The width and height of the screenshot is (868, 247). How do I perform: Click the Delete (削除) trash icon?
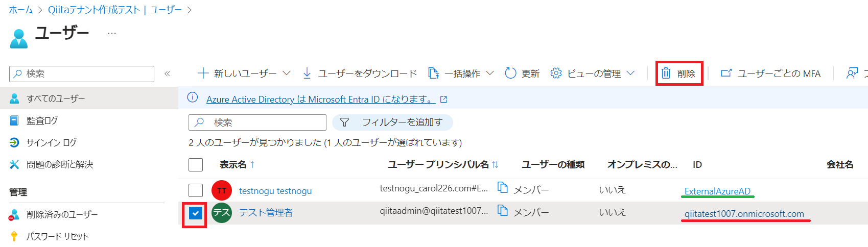(666, 73)
